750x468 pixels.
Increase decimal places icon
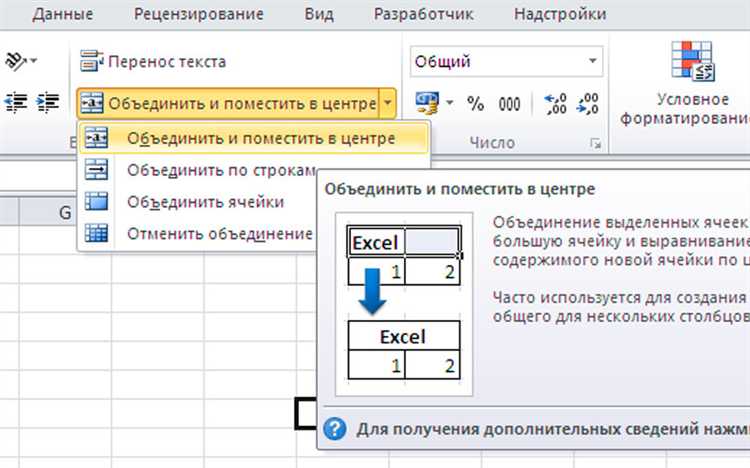(x=556, y=103)
